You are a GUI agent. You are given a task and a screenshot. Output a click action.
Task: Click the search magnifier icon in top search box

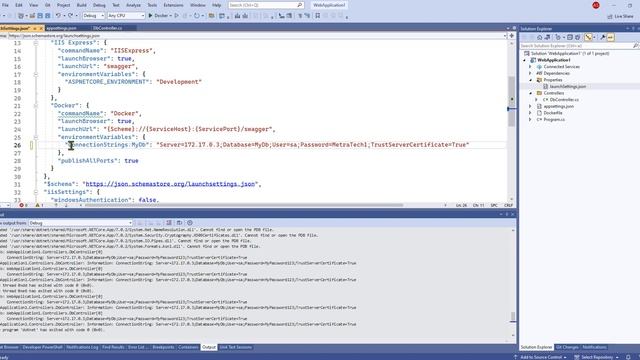point(300,5)
